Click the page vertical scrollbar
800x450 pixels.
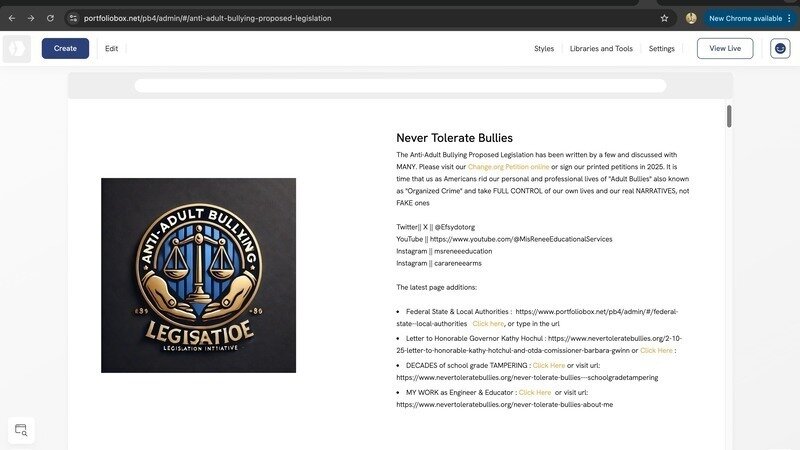(x=729, y=116)
